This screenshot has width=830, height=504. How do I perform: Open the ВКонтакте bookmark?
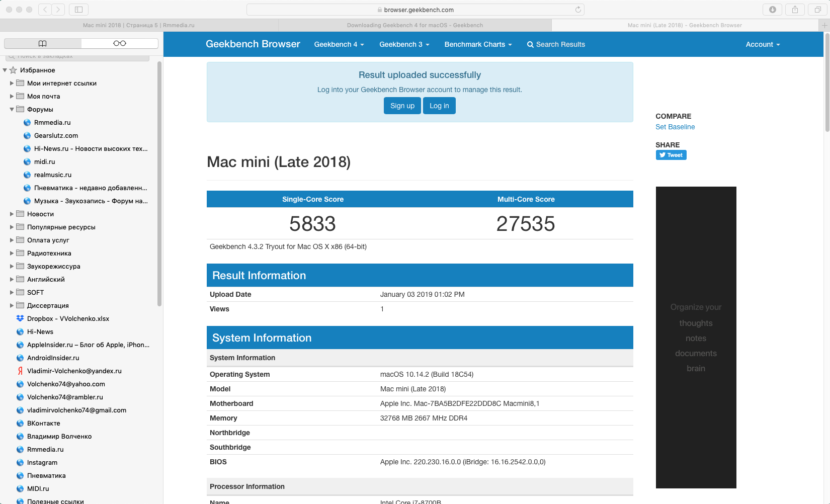[43, 423]
